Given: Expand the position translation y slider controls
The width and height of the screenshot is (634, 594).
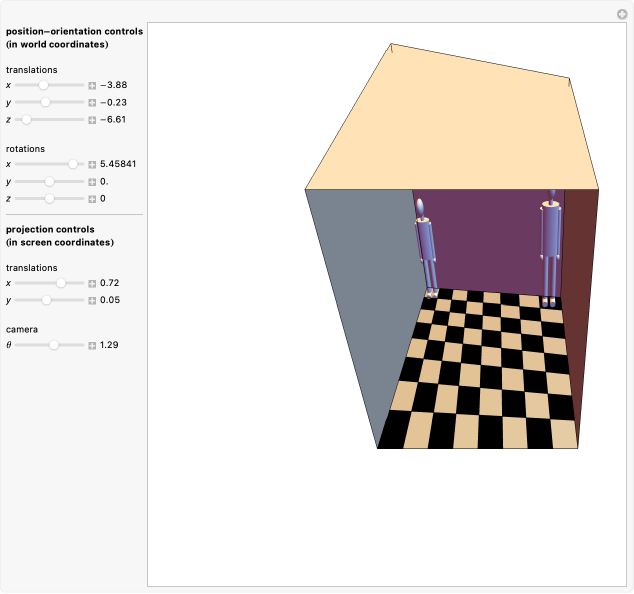Looking at the screenshot, I should pos(92,103).
